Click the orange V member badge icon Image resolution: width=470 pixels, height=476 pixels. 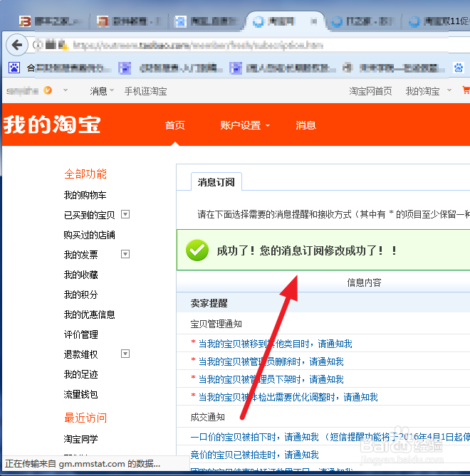48,90
